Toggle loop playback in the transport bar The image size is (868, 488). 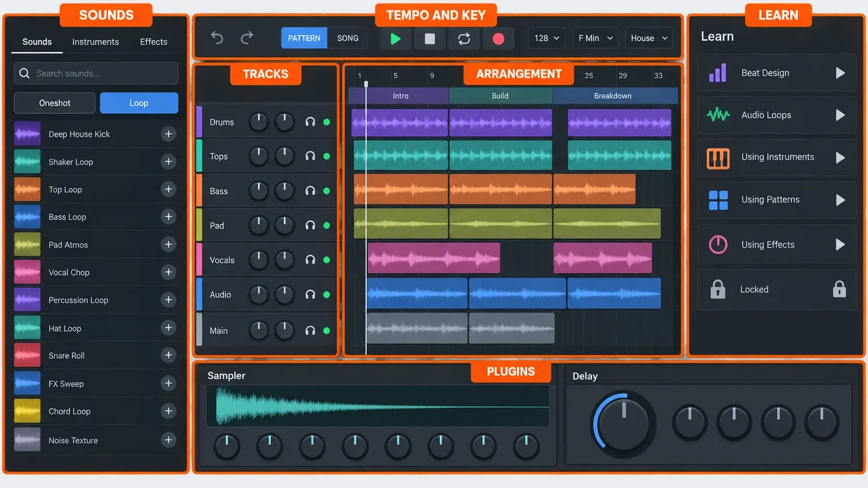coord(464,38)
